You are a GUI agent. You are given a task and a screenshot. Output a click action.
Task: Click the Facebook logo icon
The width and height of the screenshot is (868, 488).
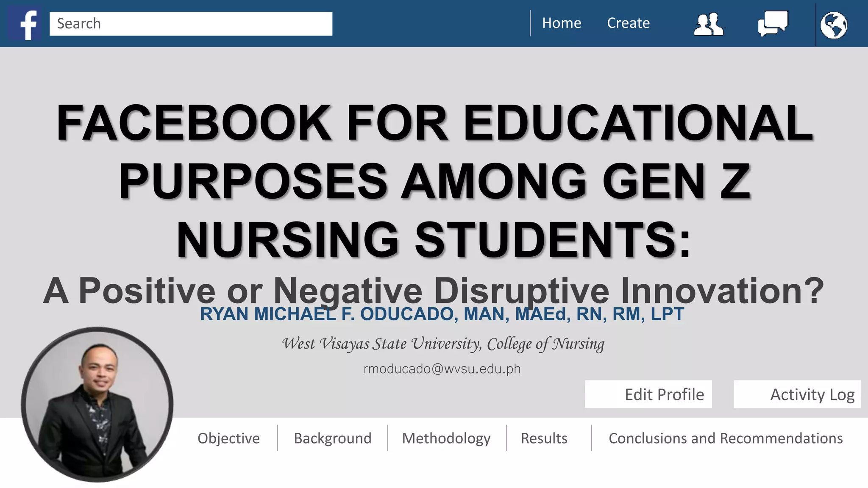tap(25, 24)
